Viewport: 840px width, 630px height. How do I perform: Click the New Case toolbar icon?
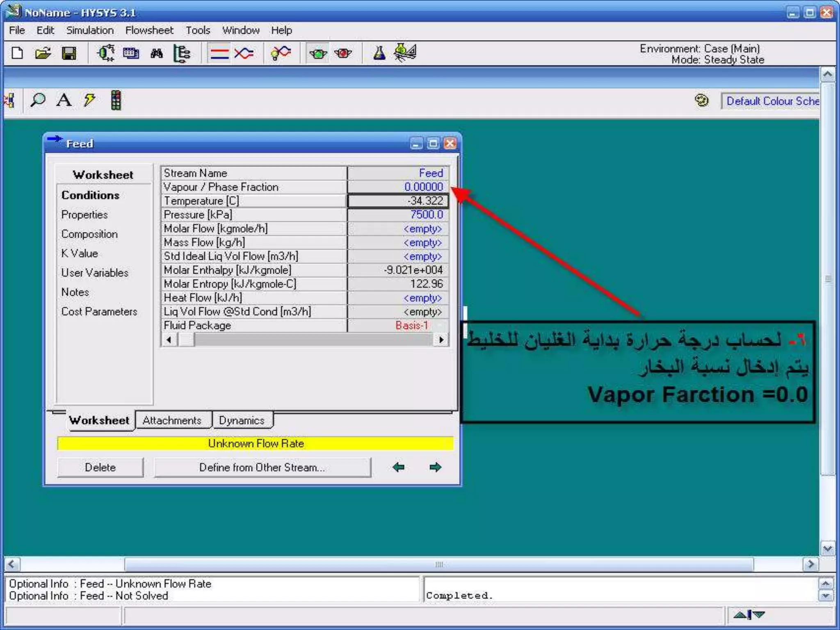coord(17,53)
